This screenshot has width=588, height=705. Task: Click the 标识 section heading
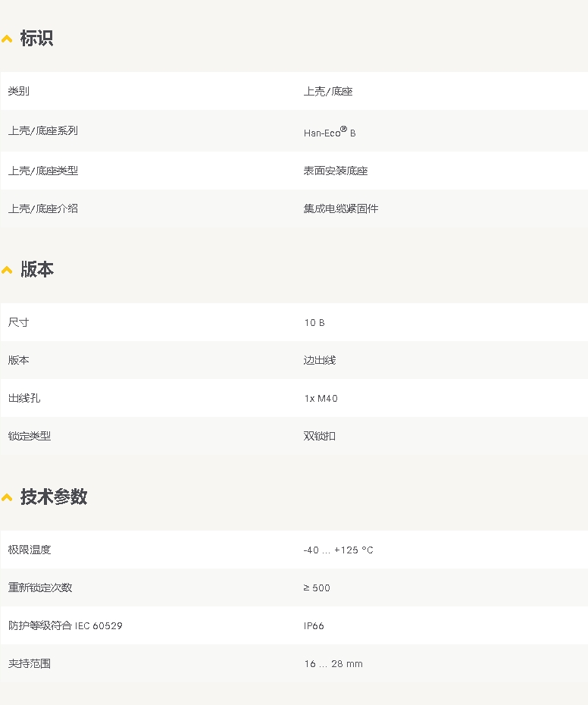coord(36,38)
